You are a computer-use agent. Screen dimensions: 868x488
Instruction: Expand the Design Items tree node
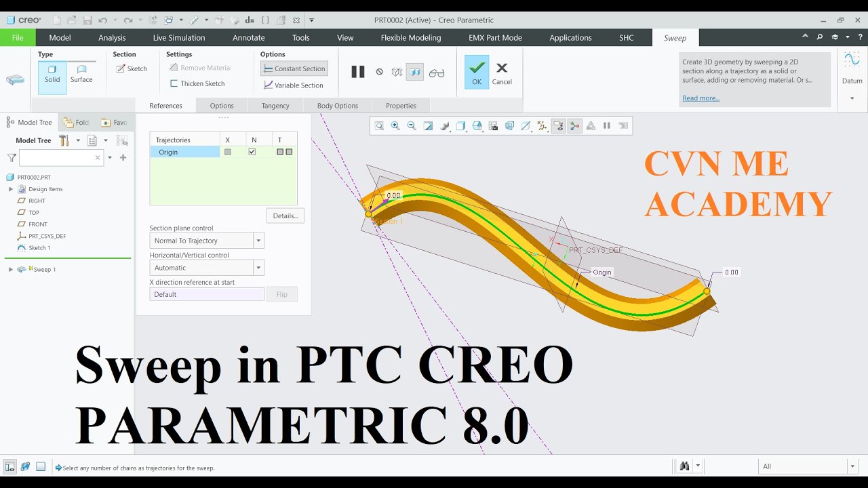tap(11, 189)
